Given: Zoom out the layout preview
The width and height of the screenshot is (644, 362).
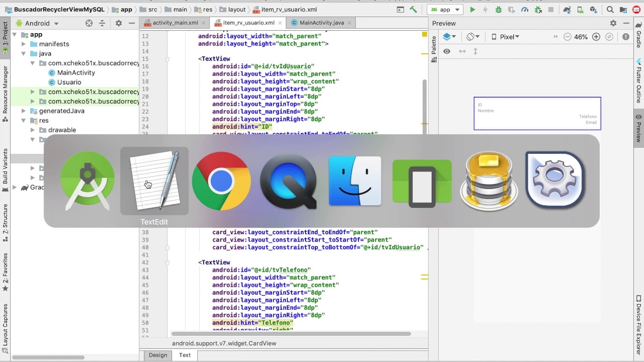Looking at the screenshot, I should point(568,37).
